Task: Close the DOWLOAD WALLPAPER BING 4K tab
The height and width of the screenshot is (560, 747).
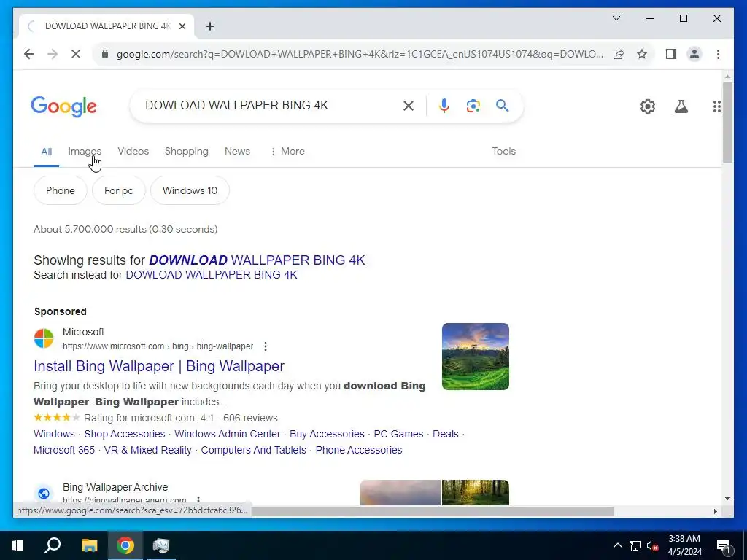Action: pyautogui.click(x=182, y=26)
